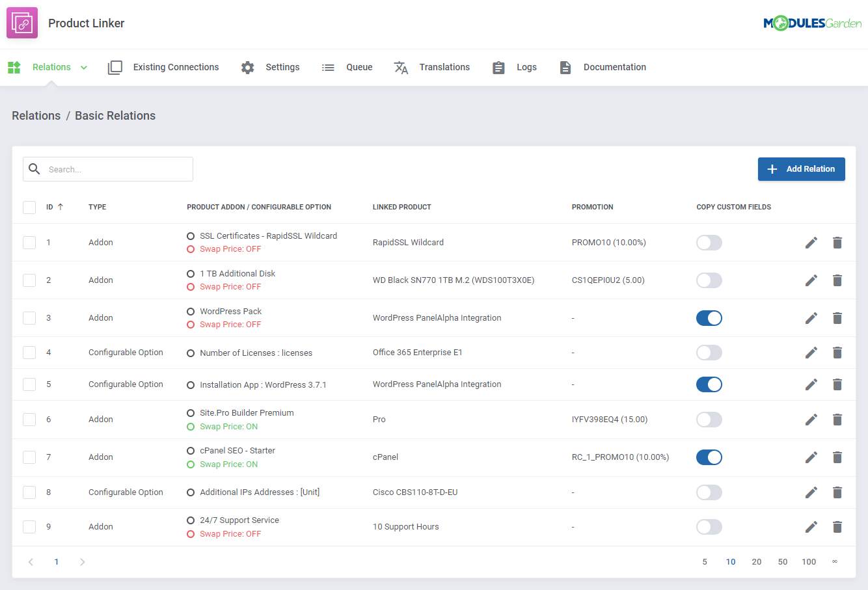Image resolution: width=868 pixels, height=590 pixels.
Task: Toggle copy custom fields switch for cPanel row
Action: point(709,457)
